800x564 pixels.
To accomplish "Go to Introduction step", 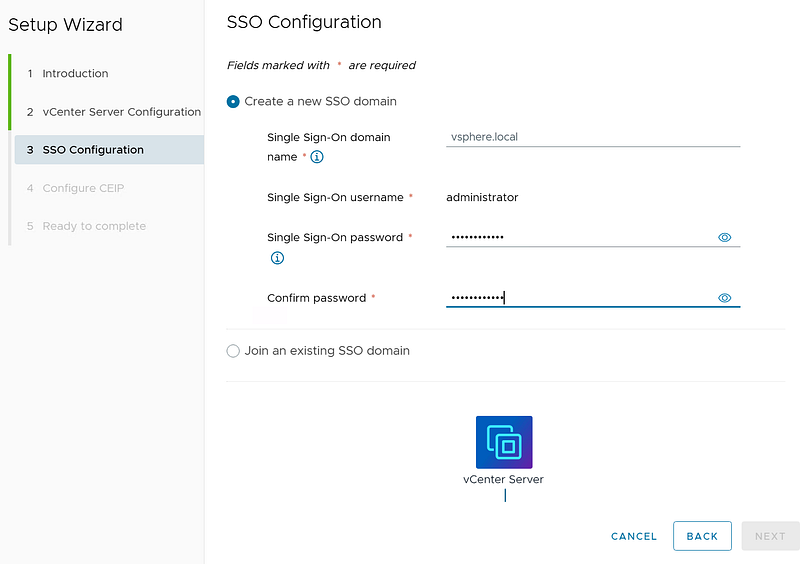I will pyautogui.click(x=75, y=74).
